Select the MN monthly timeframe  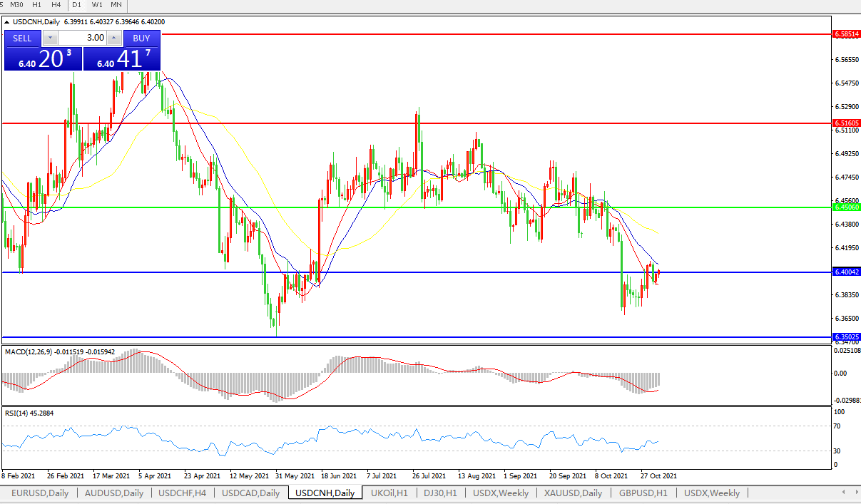tap(116, 4)
